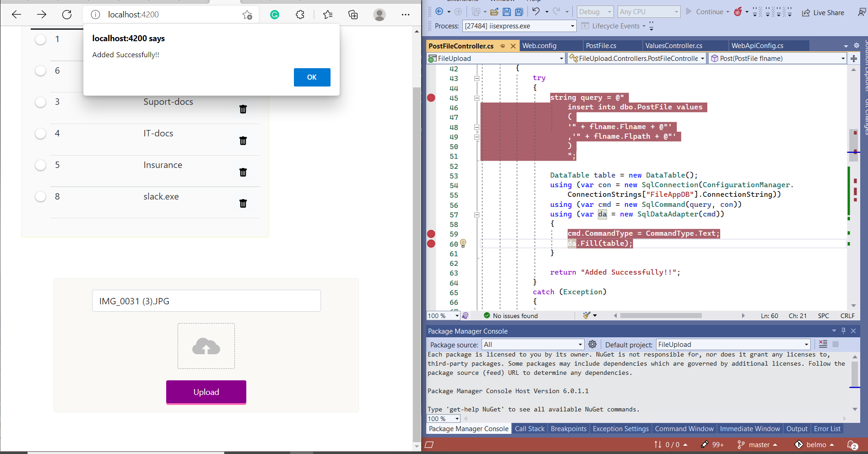Select radio button for Insurance row
This screenshot has width=868, height=454.
[41, 165]
